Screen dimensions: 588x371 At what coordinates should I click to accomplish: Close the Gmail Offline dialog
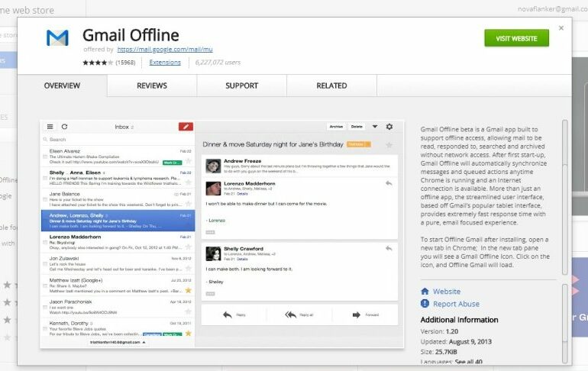(561, 28)
